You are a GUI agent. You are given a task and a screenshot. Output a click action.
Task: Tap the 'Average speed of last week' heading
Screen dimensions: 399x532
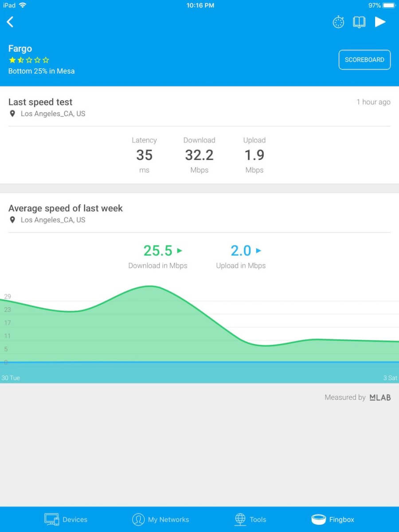66,208
